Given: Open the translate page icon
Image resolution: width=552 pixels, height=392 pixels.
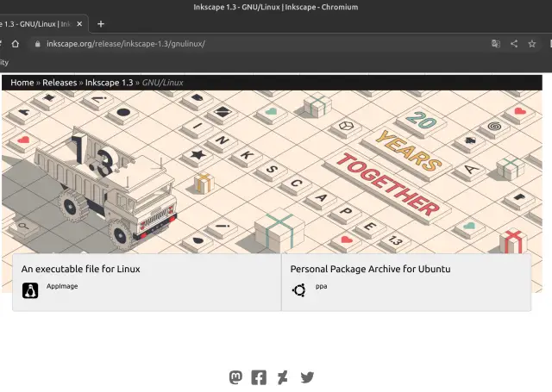Looking at the screenshot, I should (496, 44).
